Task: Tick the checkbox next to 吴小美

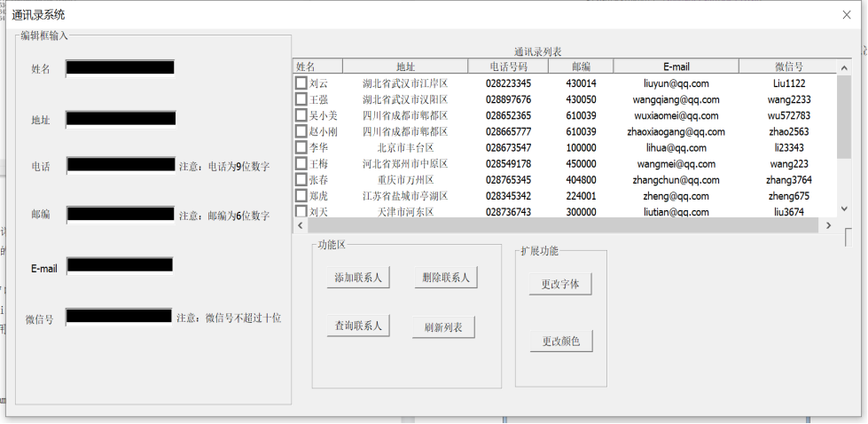Action: (301, 115)
